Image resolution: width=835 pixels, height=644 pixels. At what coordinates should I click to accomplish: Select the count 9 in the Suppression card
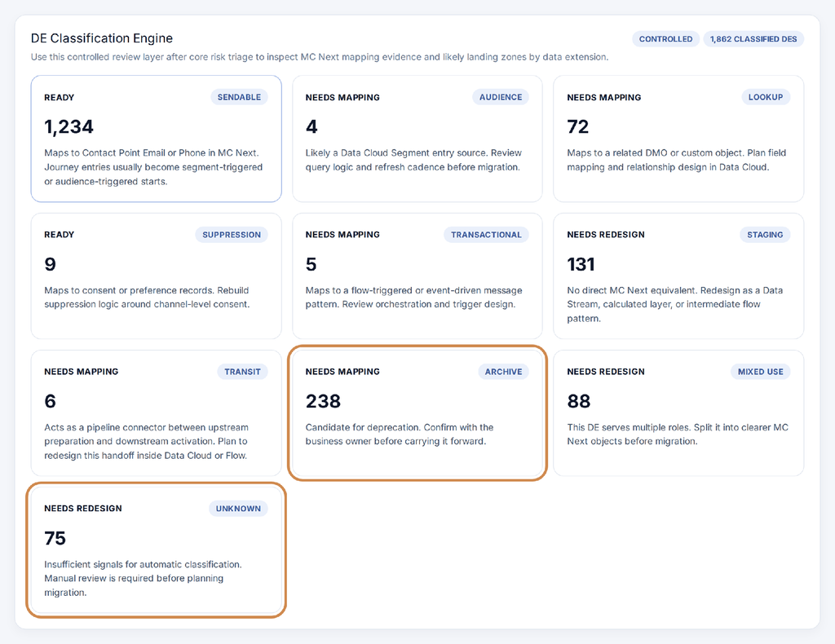[x=50, y=264]
